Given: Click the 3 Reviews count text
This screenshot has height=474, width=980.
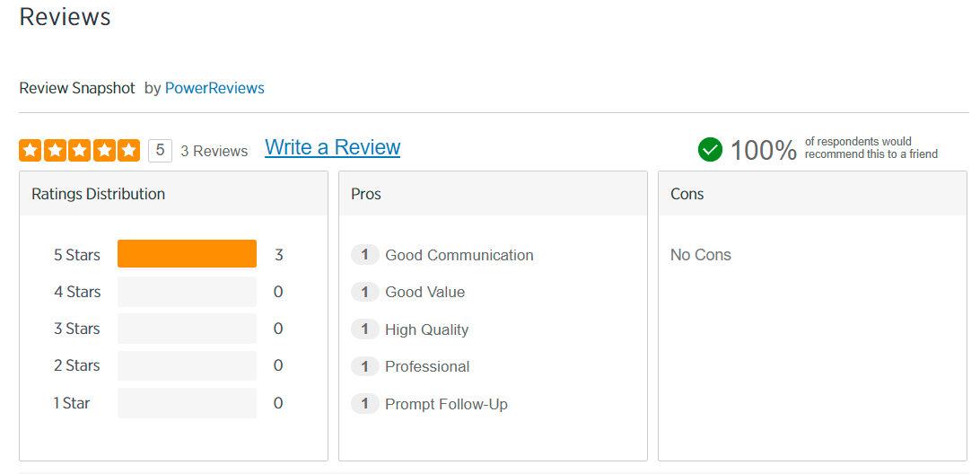Looking at the screenshot, I should tap(214, 151).
